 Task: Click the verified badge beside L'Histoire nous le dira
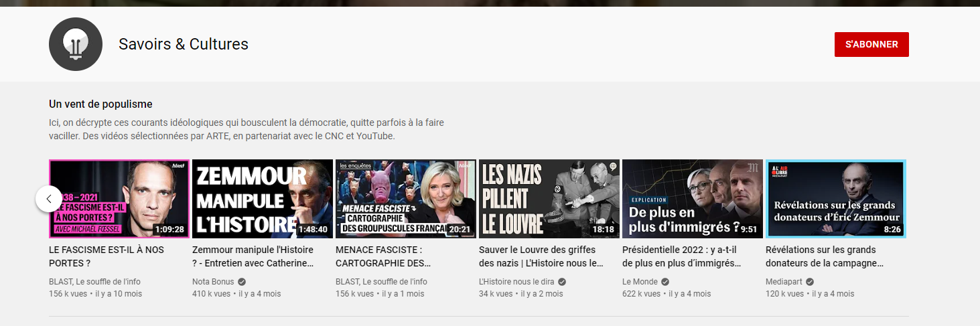(x=563, y=282)
